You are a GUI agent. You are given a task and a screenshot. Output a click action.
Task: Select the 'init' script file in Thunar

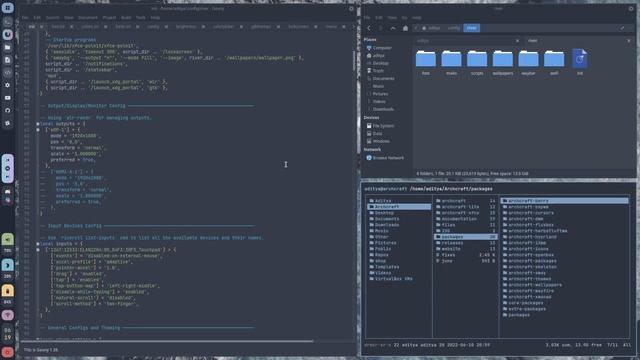coord(580,62)
